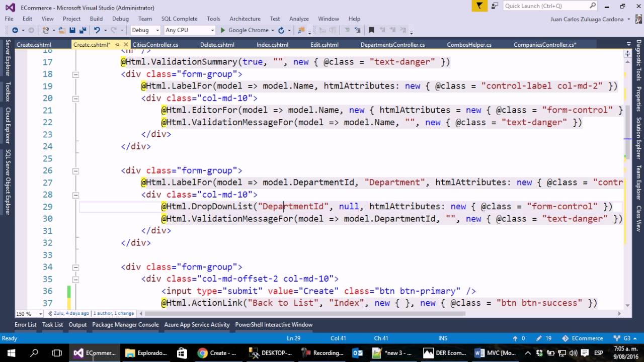Collapse the form-group div at line 26
Screen dimensions: 644x362
75,171
